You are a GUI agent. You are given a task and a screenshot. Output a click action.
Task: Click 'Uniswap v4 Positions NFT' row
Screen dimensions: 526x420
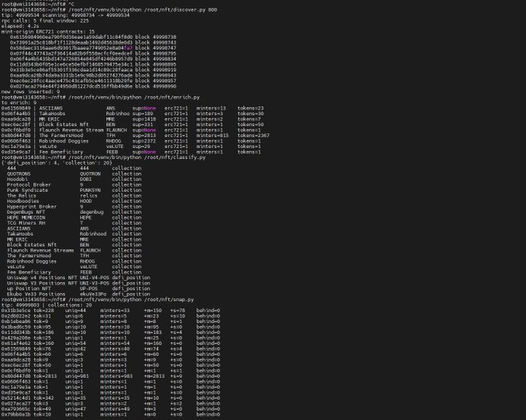pyautogui.click(x=78, y=277)
